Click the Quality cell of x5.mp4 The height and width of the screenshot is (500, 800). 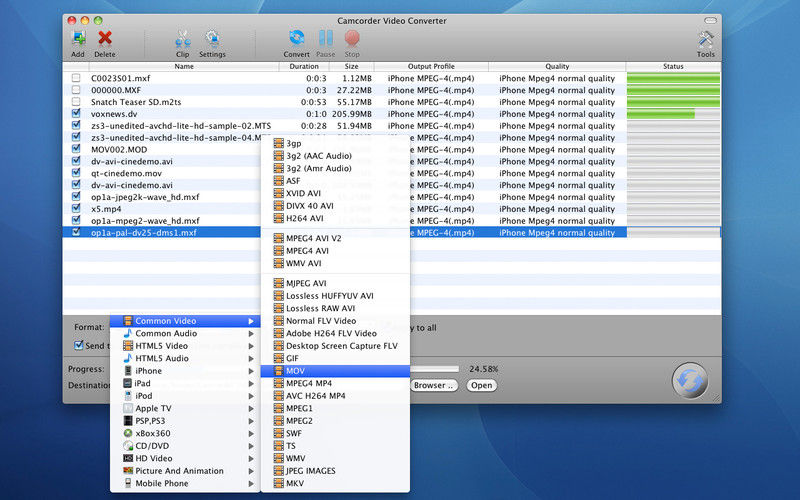557,209
